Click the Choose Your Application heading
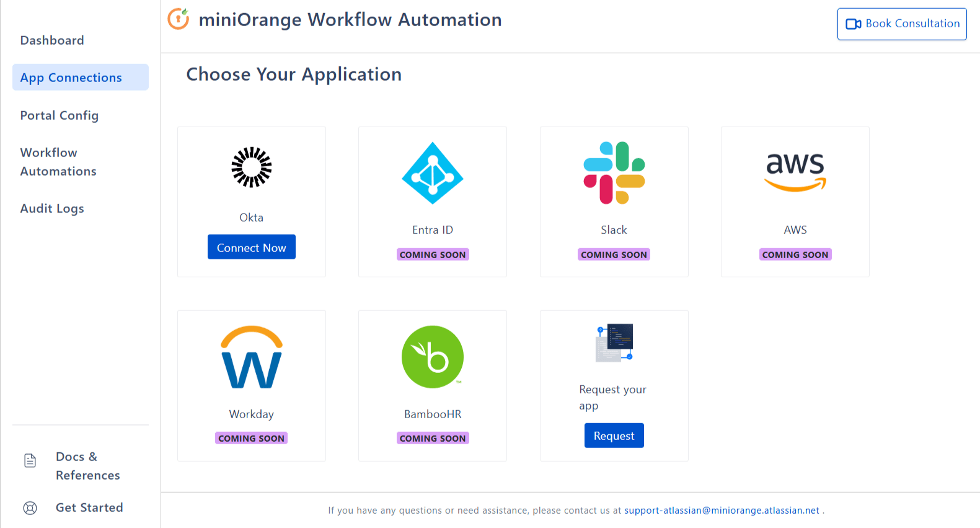This screenshot has width=980, height=528. [294, 74]
